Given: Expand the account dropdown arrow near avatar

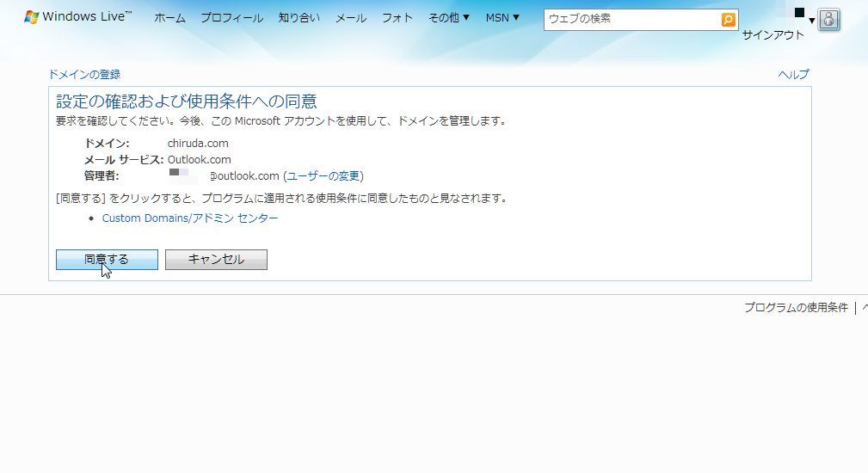Looking at the screenshot, I should point(811,21).
